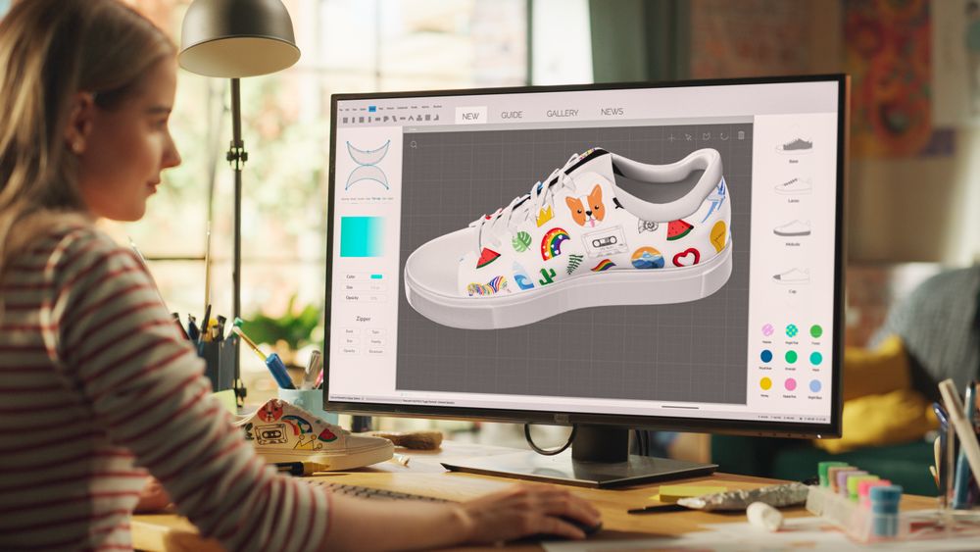Select the red heart sticker on shoe
The image size is (980, 552).
(x=686, y=256)
